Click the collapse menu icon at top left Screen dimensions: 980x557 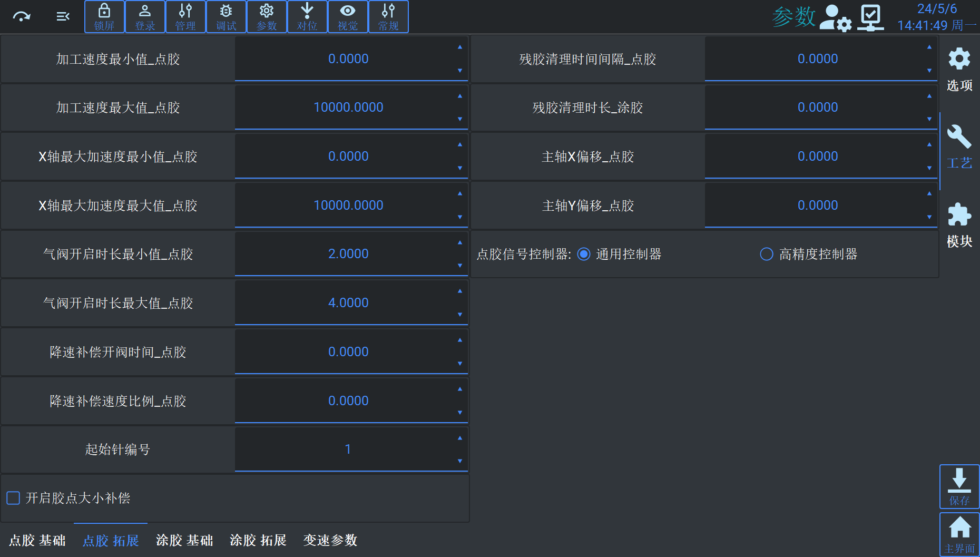(x=63, y=17)
